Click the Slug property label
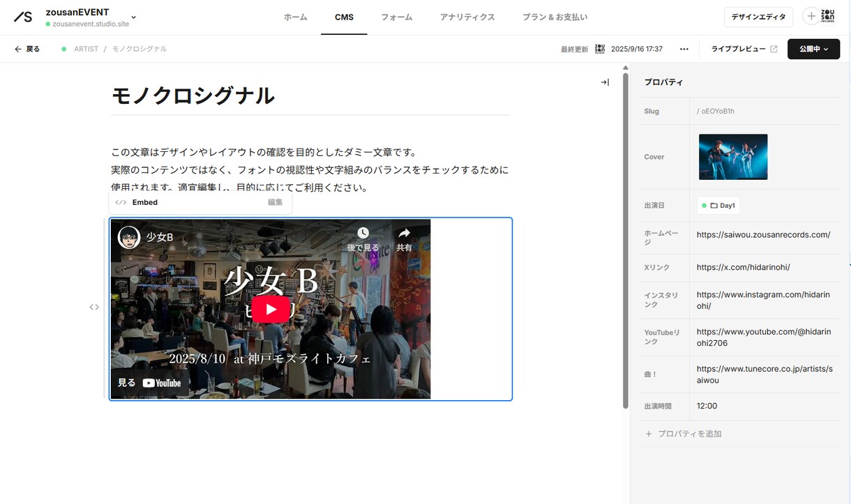 coord(652,112)
